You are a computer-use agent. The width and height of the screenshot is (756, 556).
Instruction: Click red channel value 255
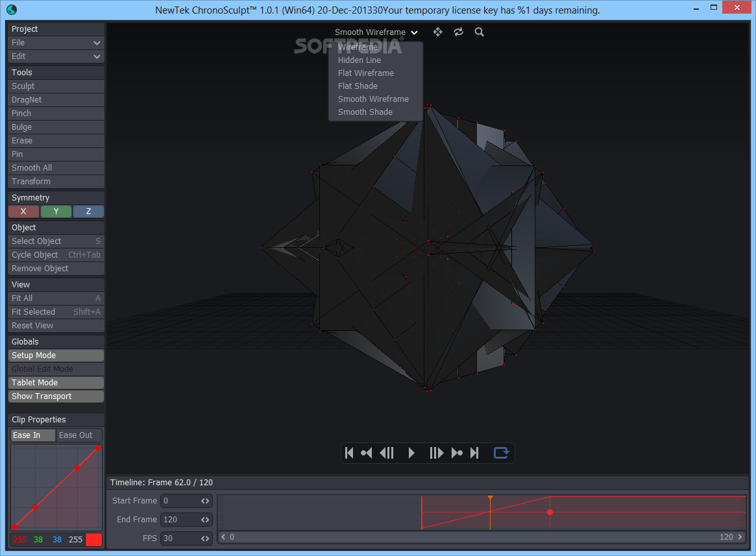(19, 540)
